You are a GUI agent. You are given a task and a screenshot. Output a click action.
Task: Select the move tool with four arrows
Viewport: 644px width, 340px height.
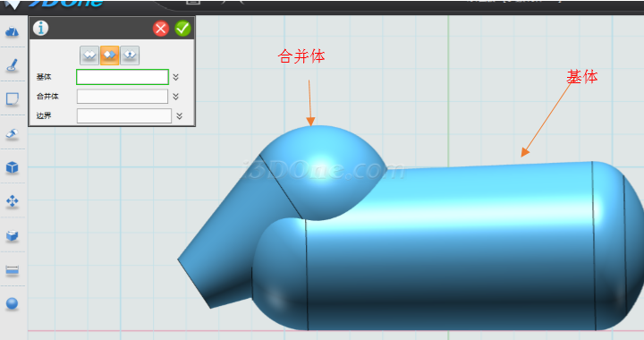click(x=12, y=201)
